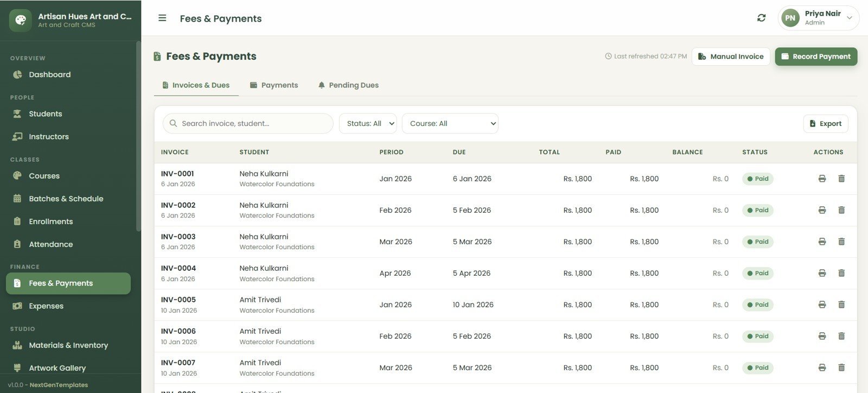The height and width of the screenshot is (393, 868).
Task: Click the BALANCE column header
Action: tap(687, 152)
